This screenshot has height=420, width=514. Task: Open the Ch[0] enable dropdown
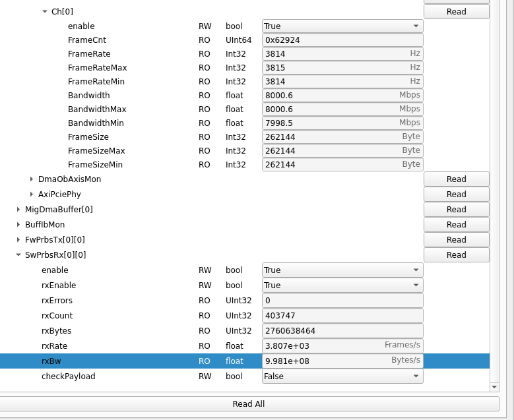pos(342,26)
